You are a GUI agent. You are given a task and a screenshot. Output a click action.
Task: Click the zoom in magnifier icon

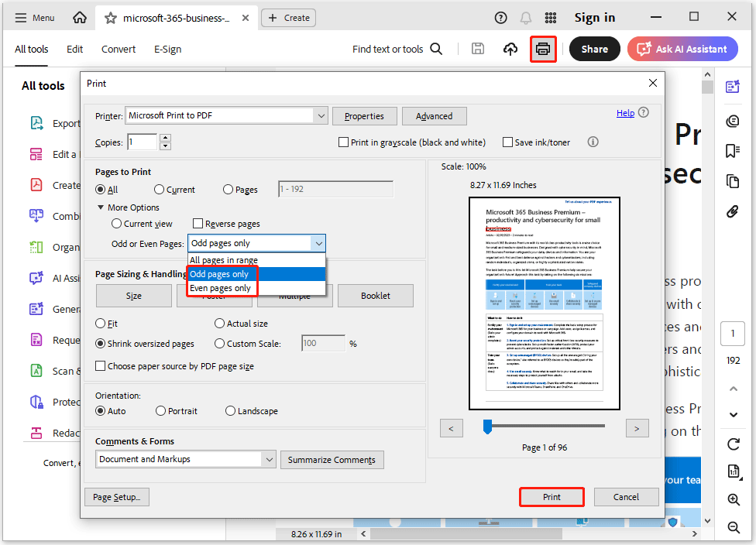coord(734,499)
